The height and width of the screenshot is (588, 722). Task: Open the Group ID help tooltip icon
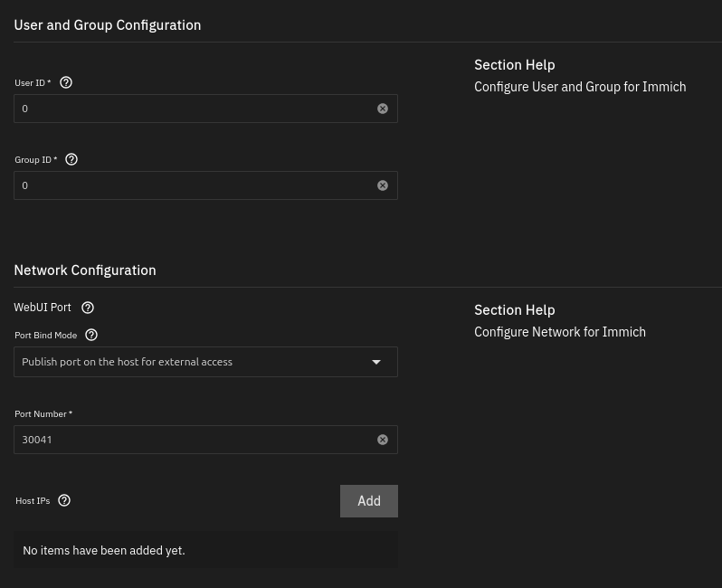pyautogui.click(x=71, y=159)
